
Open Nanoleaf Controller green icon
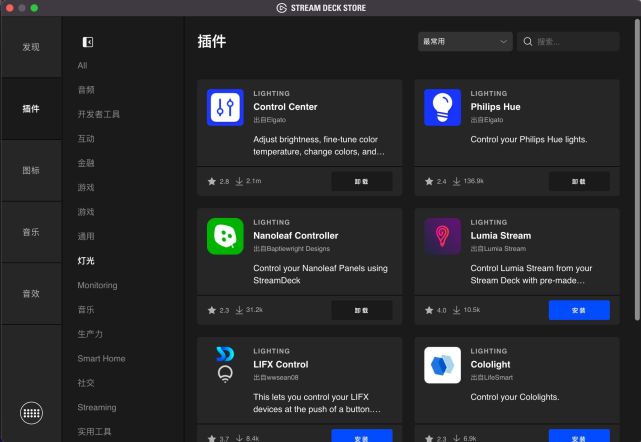tap(225, 236)
